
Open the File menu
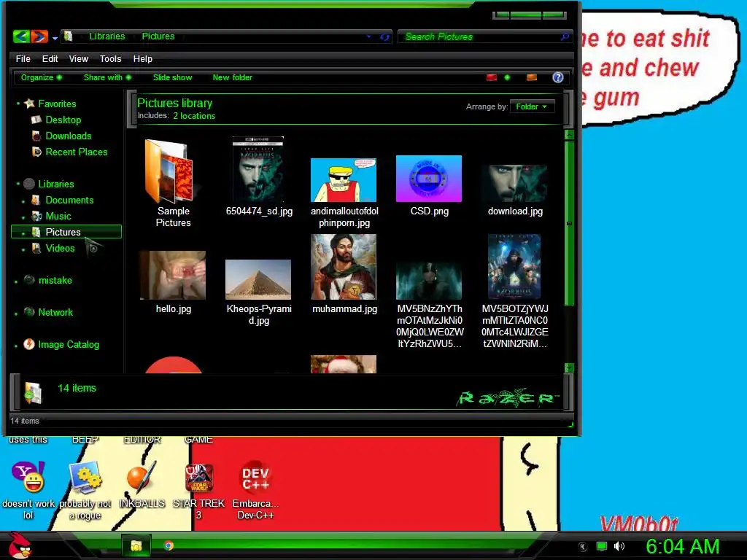point(23,58)
